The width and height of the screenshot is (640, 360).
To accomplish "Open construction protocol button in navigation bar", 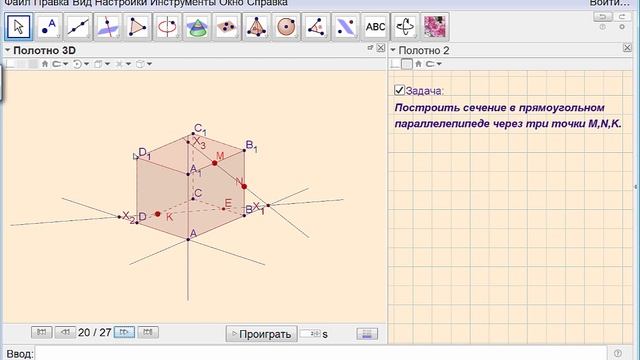I will [x=367, y=334].
